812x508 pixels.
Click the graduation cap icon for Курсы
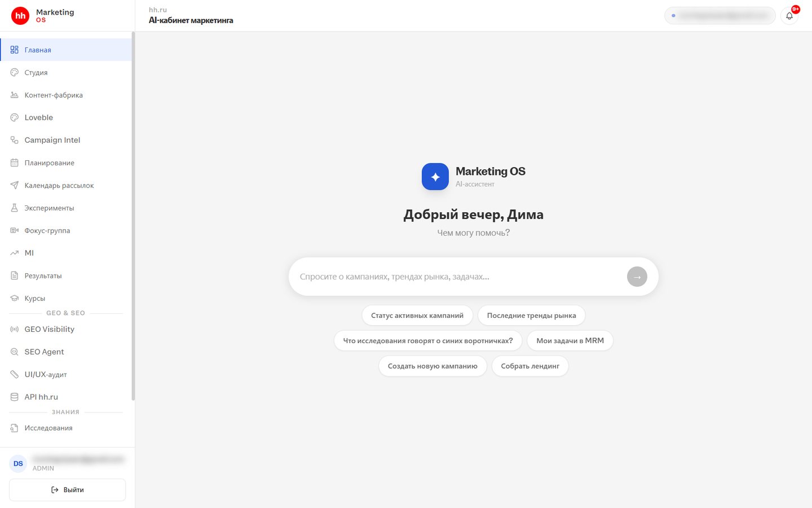(15, 298)
